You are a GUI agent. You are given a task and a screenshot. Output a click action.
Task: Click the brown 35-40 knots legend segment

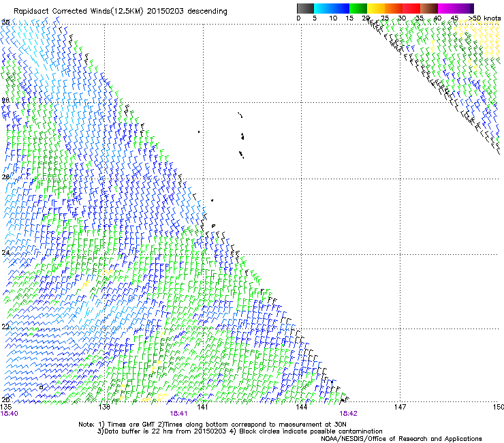click(x=429, y=8)
